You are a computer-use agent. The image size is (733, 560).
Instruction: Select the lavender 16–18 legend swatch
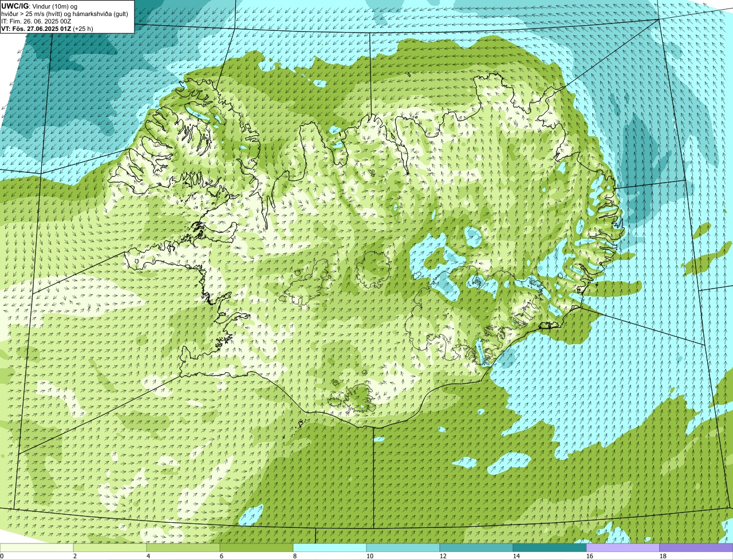(623, 547)
